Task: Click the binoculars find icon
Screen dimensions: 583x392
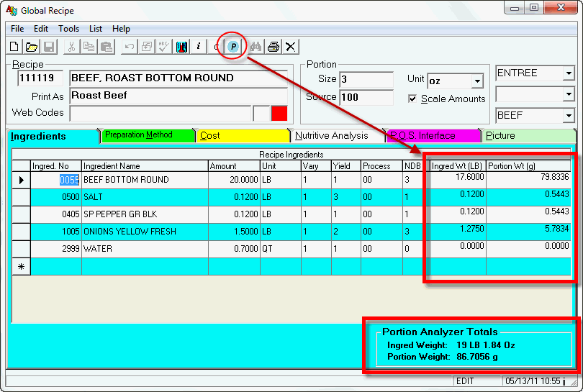Action: [256, 47]
